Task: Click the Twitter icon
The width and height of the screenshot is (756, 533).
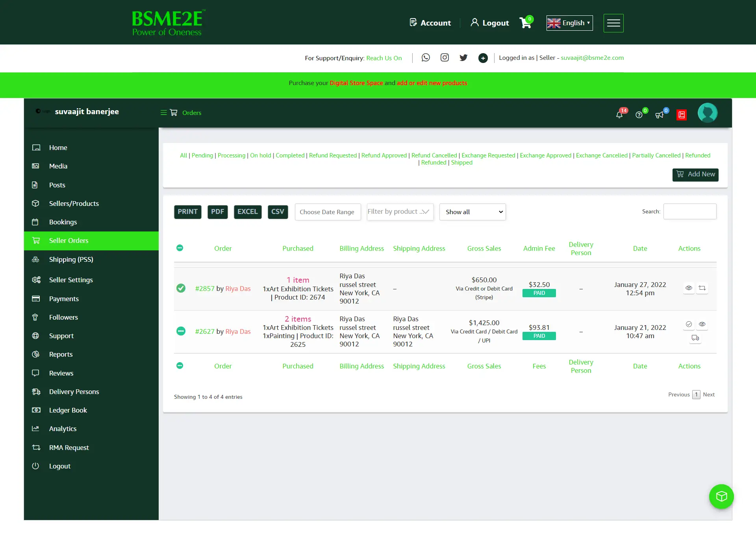Action: pos(463,58)
